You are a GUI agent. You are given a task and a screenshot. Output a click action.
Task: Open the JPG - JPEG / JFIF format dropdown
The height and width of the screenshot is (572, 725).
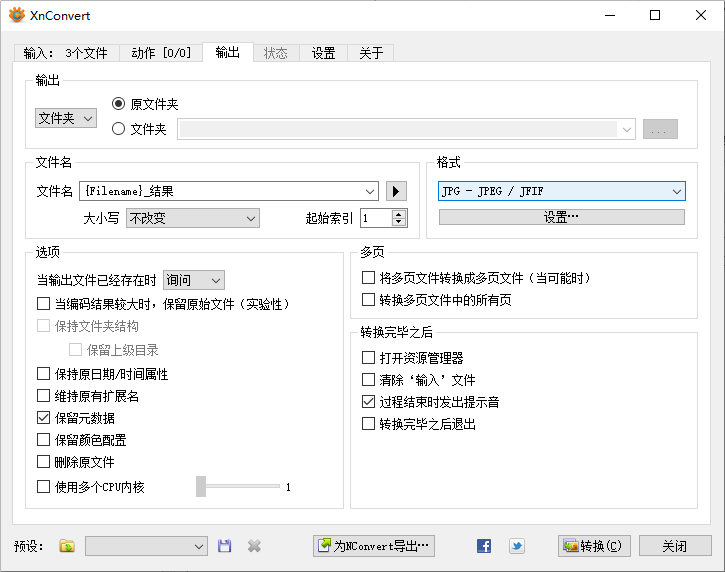point(562,191)
